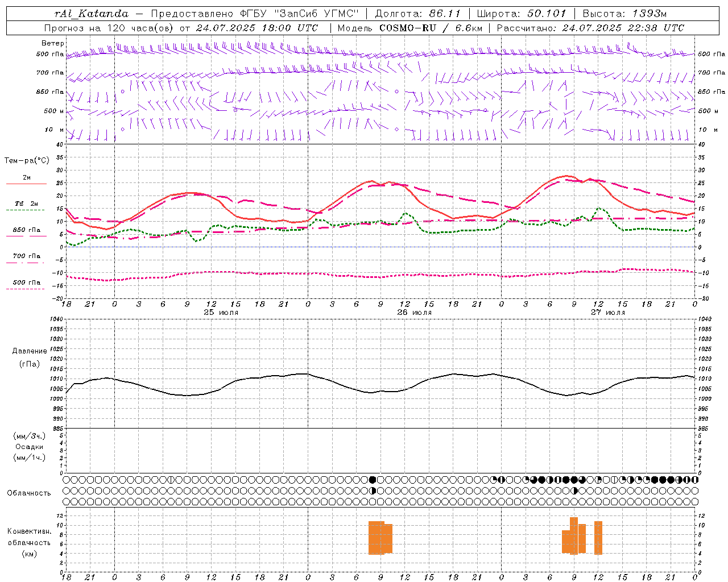
Task: Click the station name rAi_Katanda
Action: [x=92, y=13]
